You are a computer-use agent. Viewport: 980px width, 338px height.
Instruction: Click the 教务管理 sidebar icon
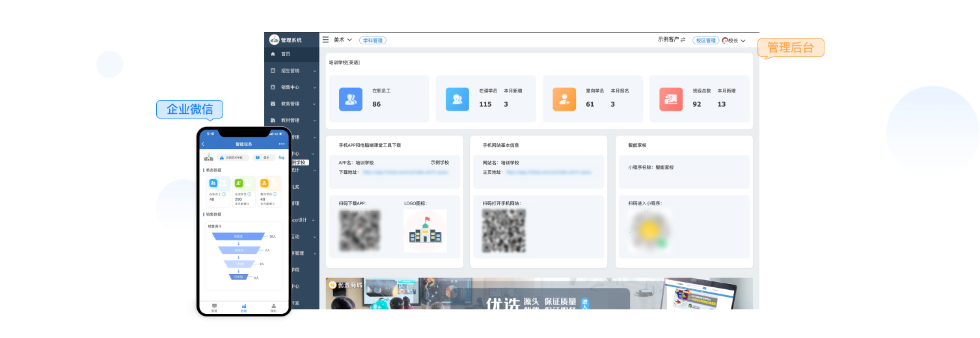[x=273, y=104]
